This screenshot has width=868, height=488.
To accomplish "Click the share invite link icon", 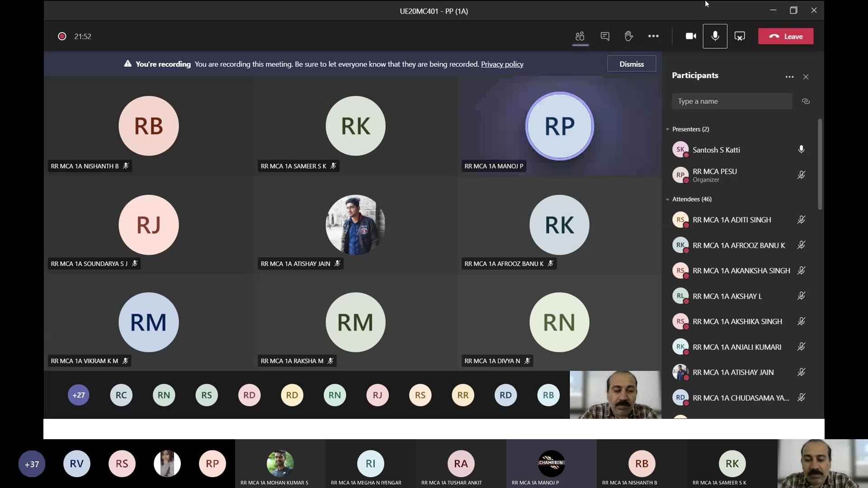I will pos(806,101).
